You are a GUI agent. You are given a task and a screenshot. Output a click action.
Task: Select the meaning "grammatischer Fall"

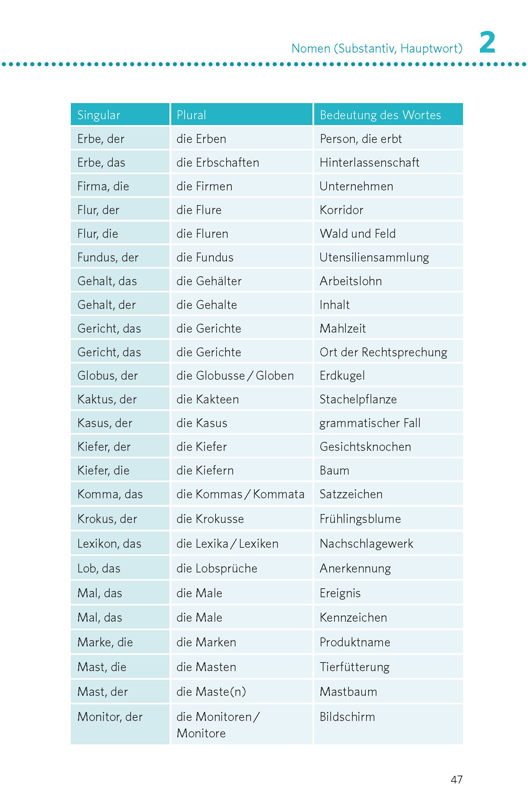(x=370, y=423)
